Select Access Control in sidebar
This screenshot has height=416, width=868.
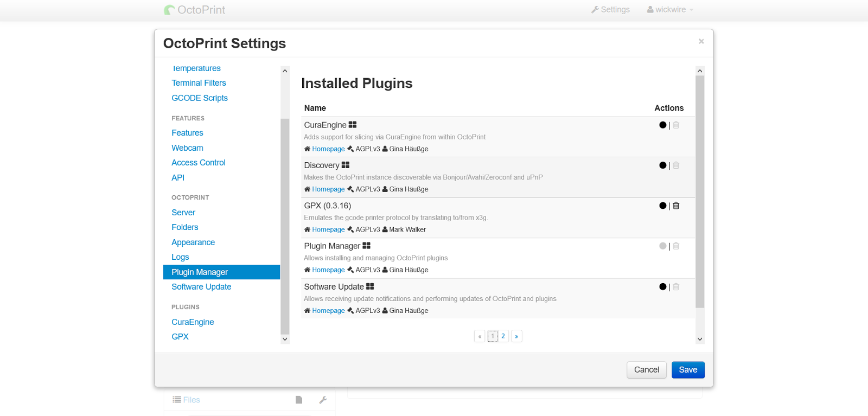199,163
